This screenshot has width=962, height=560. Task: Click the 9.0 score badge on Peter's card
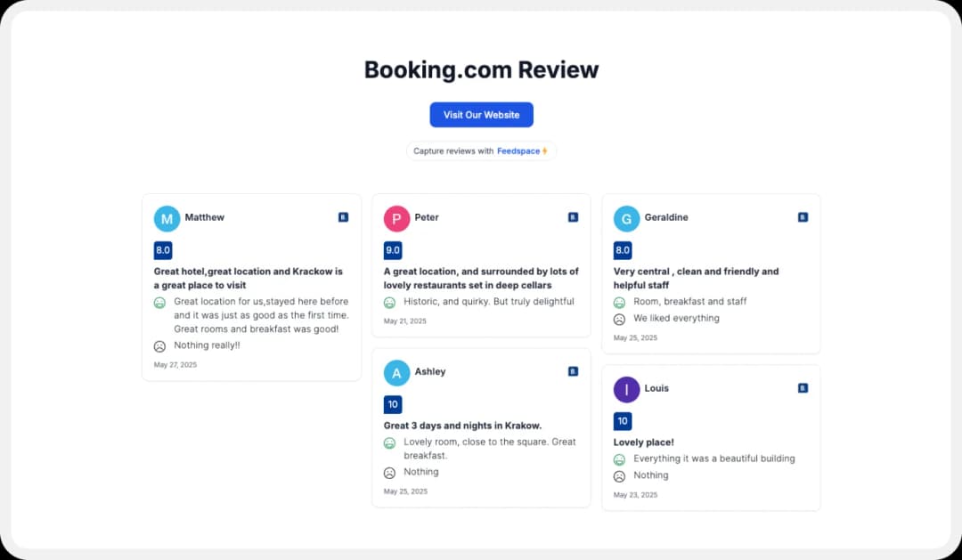tap(393, 250)
